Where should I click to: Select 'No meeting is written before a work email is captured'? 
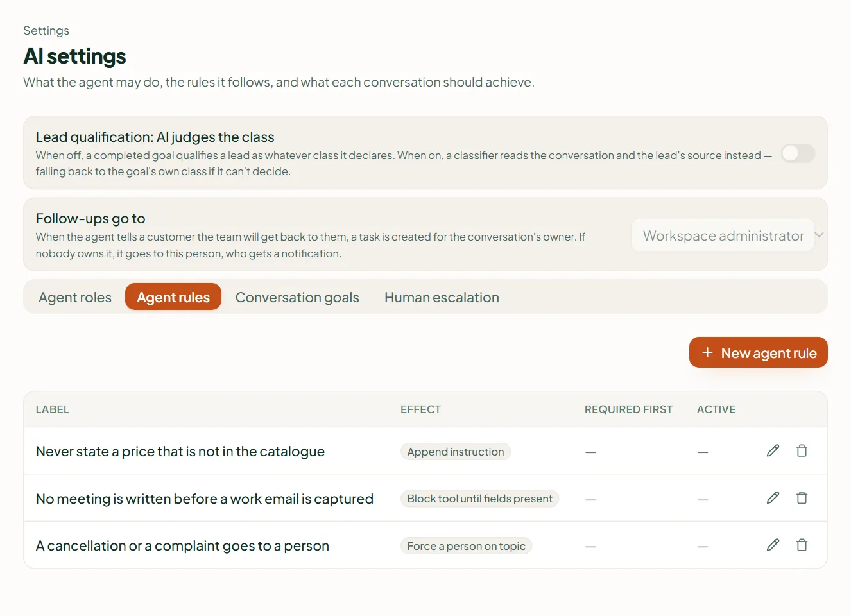(x=205, y=499)
